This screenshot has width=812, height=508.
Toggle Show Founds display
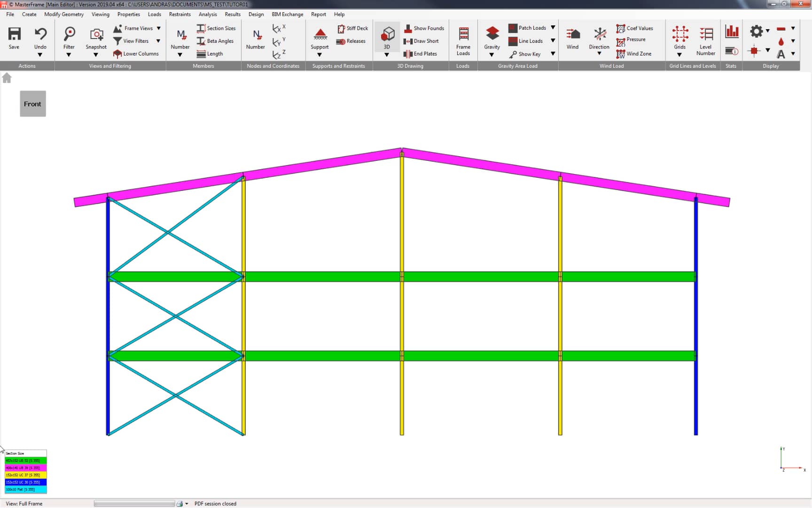coord(424,28)
